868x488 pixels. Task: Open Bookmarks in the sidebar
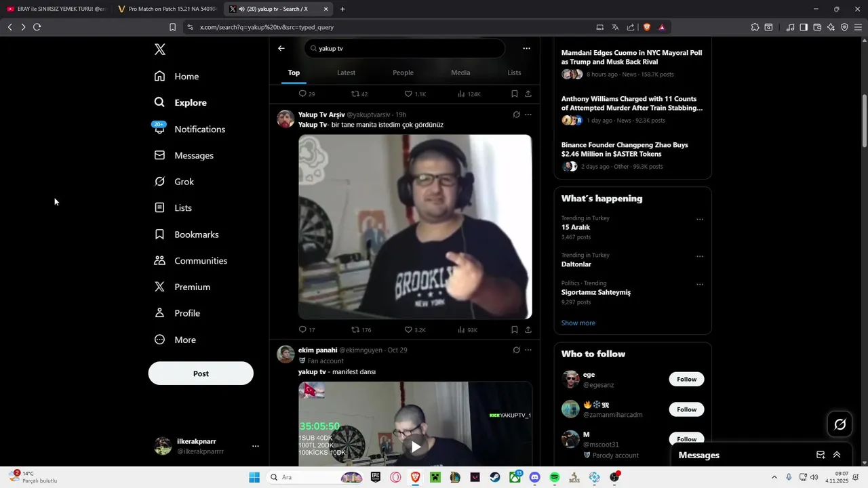pyautogui.click(x=186, y=235)
